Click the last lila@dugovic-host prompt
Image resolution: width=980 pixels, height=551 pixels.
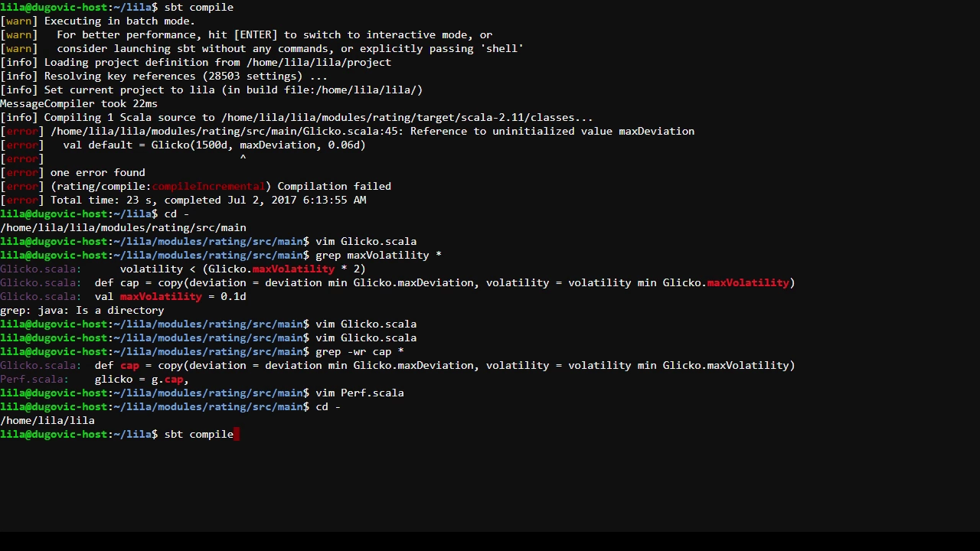(x=79, y=435)
